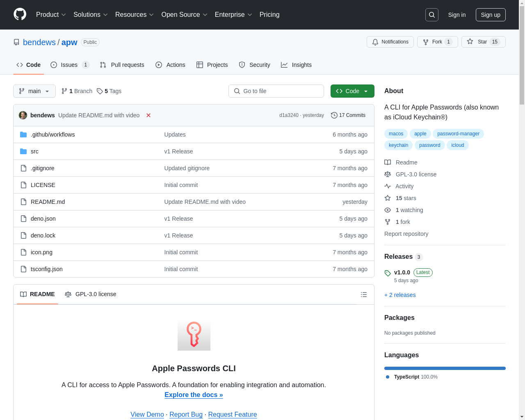Click the TypeScript language bar
The width and height of the screenshot is (525, 420).
pyautogui.click(x=445, y=368)
